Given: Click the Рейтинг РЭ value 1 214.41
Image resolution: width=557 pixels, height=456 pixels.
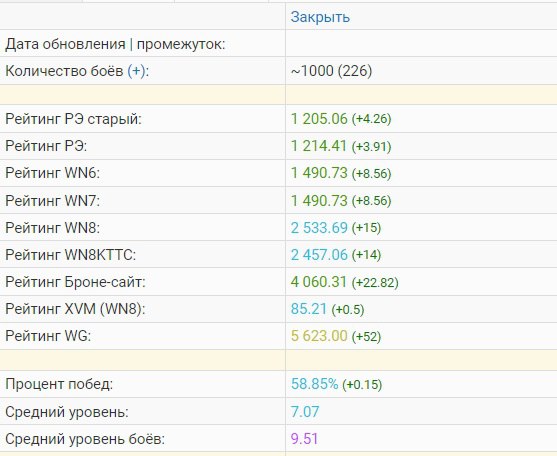Looking at the screenshot, I should coord(318,146).
